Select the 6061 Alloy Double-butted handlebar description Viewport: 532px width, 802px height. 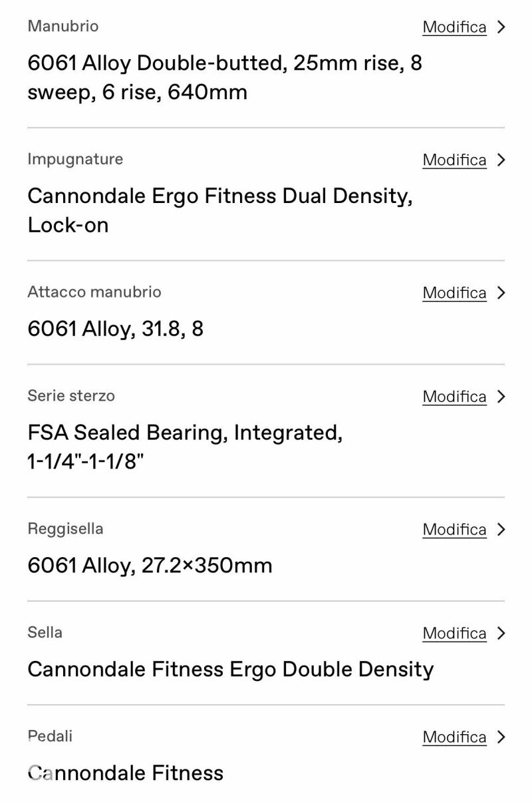[225, 78]
